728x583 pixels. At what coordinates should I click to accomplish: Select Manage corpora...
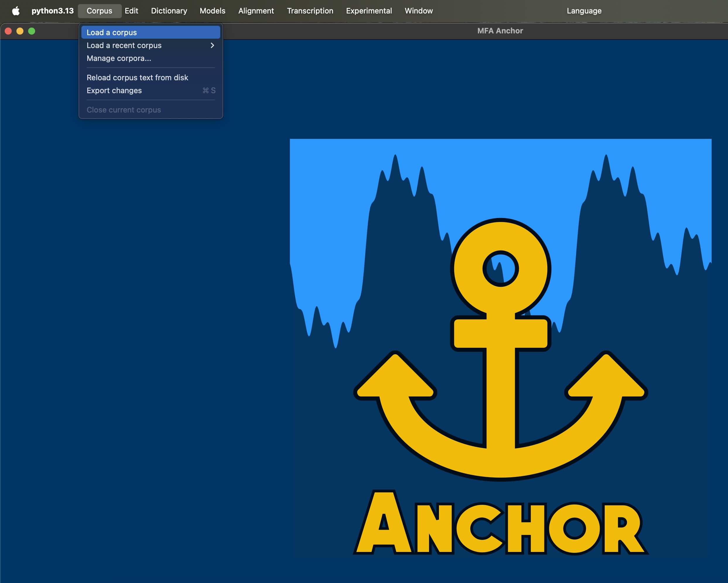[151, 58]
